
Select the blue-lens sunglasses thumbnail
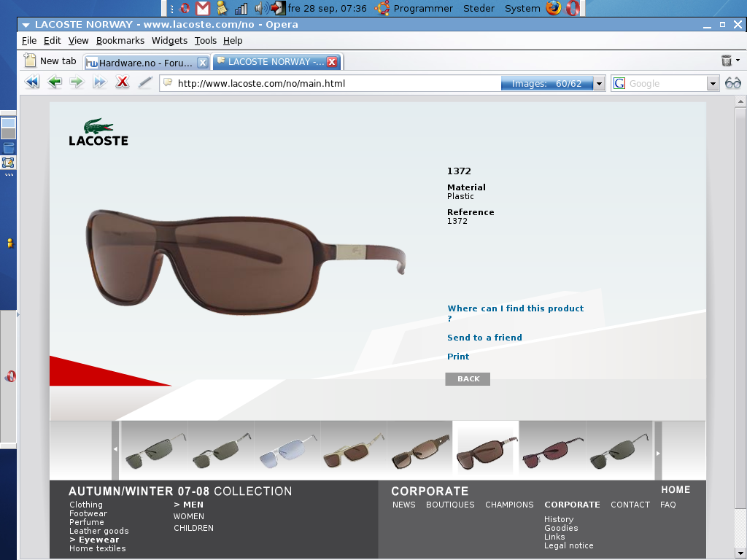pyautogui.click(x=287, y=451)
